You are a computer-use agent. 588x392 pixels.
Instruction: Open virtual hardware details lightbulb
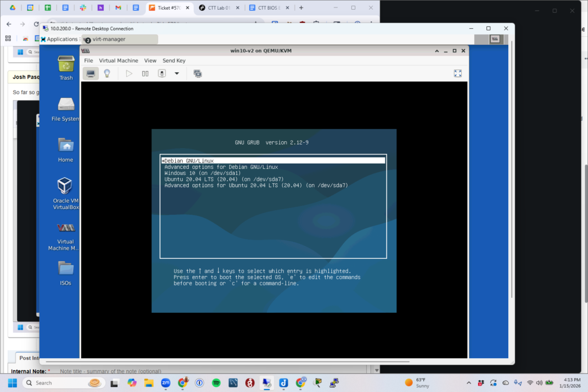107,73
